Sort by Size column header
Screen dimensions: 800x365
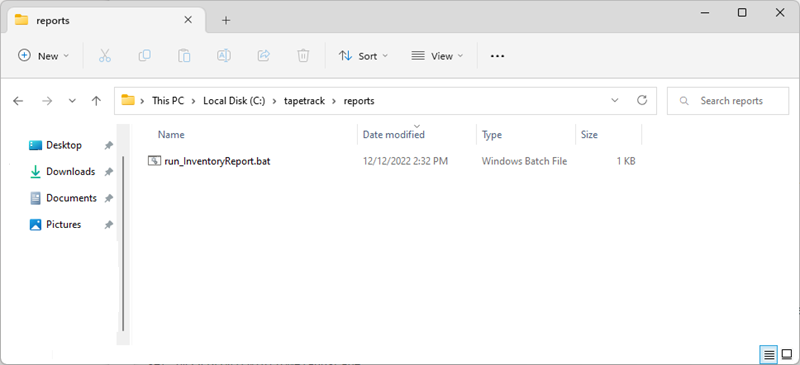click(x=589, y=135)
